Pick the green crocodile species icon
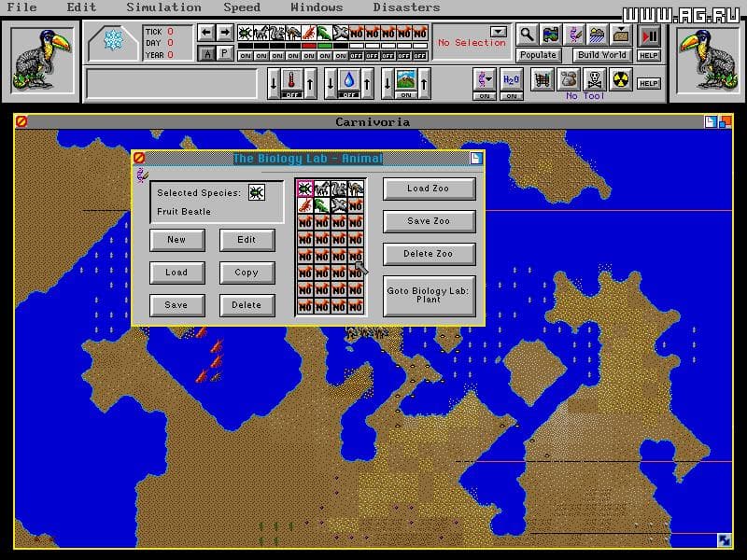Screen dimensions: 747x560 click(322, 204)
